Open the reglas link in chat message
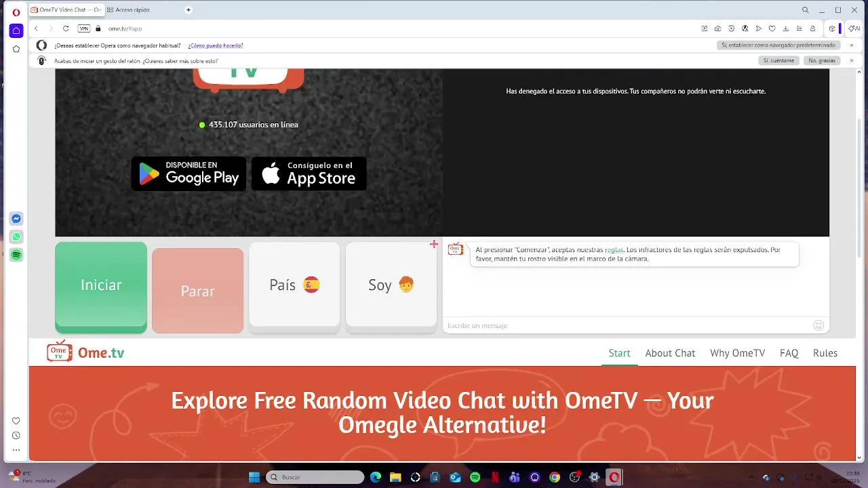Screen dimensions: 868x488 (614, 249)
